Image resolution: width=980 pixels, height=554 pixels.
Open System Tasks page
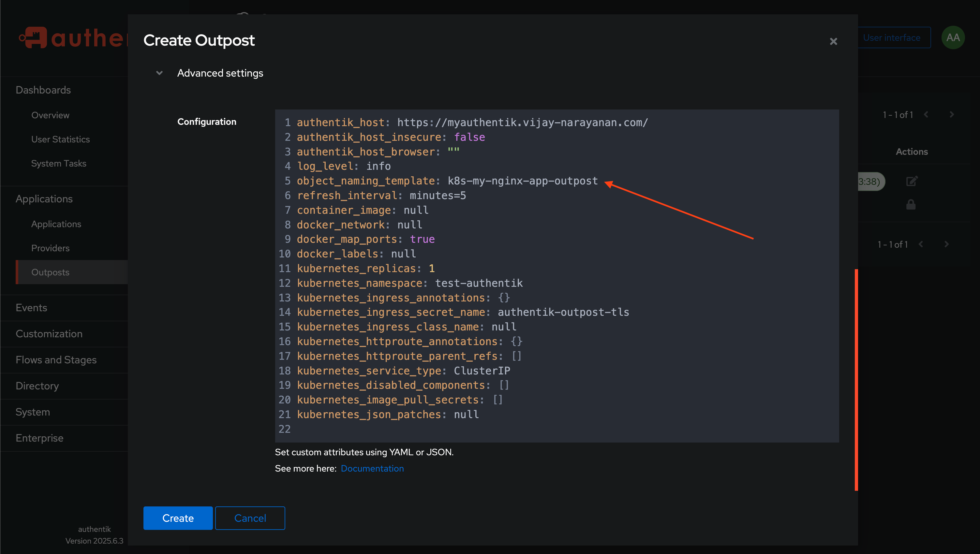(x=59, y=163)
